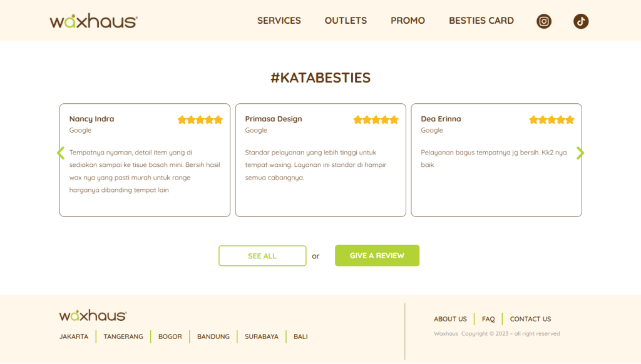Screen dimensions: 641x364
Task: Open the Bali outlets link
Action: [300, 336]
